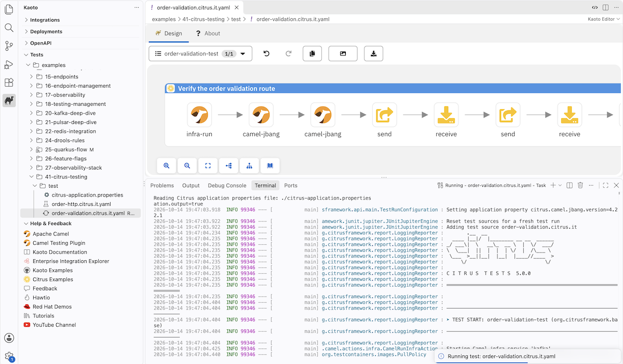Switch to the About tab

[x=208, y=33]
